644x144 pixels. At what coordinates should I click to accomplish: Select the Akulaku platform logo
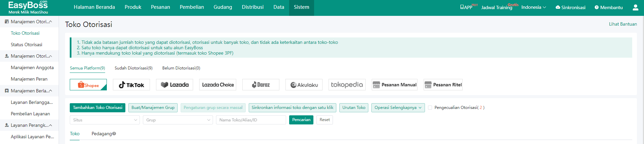coord(304,85)
